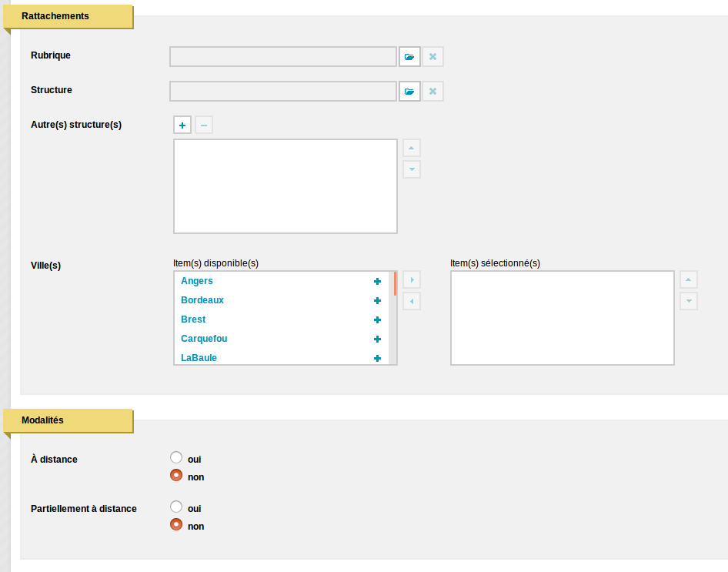Screen dimensions: 728x572
Task: Clear the Rubrique field with X icon
Action: [432, 57]
